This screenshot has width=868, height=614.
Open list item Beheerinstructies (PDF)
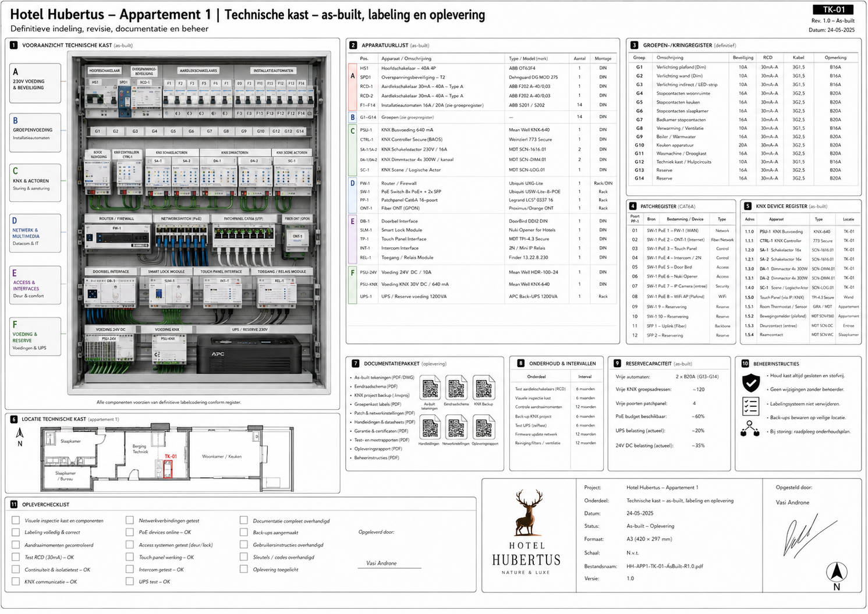coord(377,458)
